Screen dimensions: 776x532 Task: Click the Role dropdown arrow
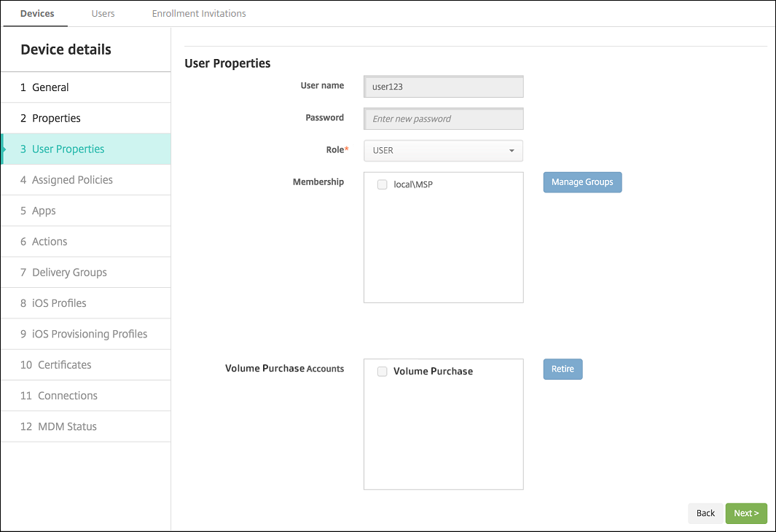tap(512, 151)
